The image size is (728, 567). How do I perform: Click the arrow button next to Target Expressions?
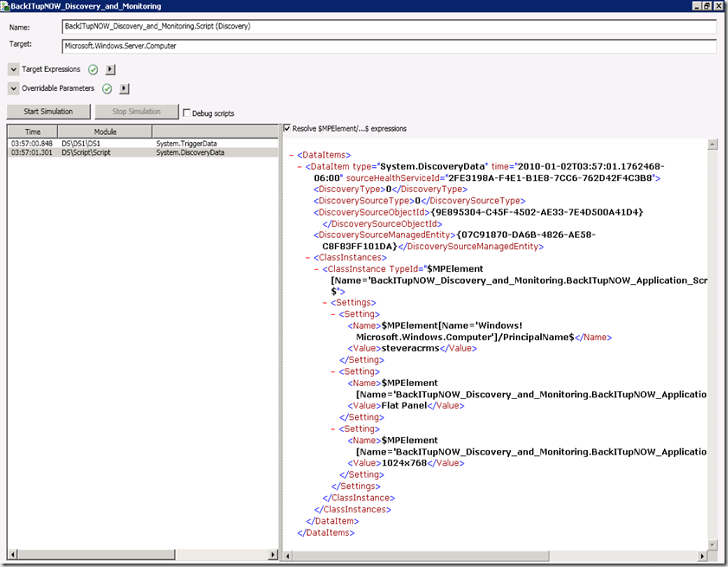click(x=110, y=69)
